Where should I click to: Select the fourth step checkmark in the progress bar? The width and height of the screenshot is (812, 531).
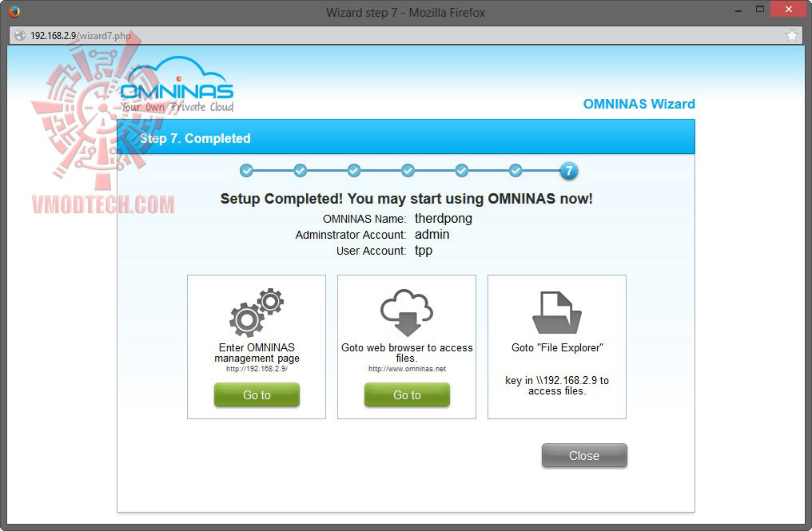point(408,170)
